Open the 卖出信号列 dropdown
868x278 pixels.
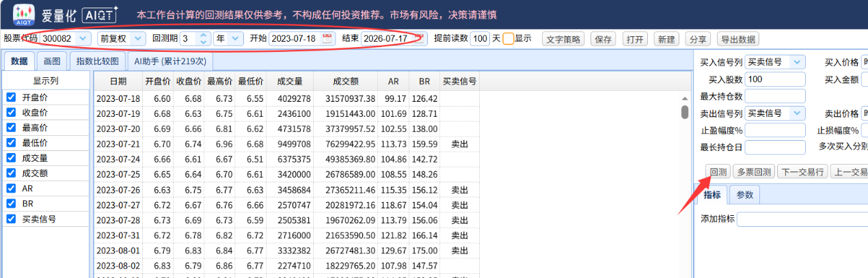point(797,113)
